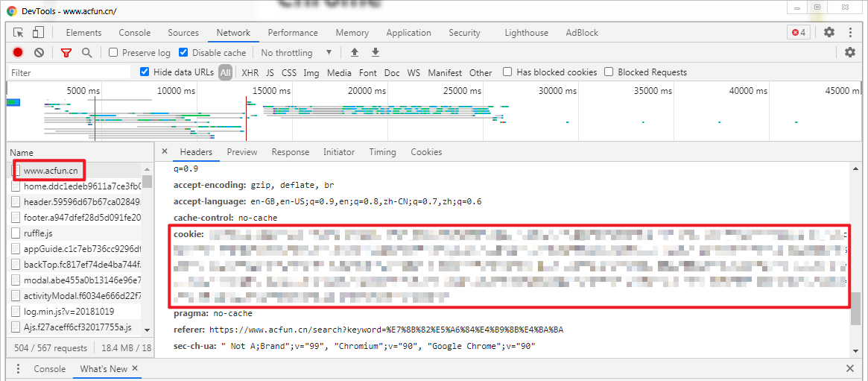Switch to the Console panel tab
This screenshot has height=381, width=868.
(135, 33)
